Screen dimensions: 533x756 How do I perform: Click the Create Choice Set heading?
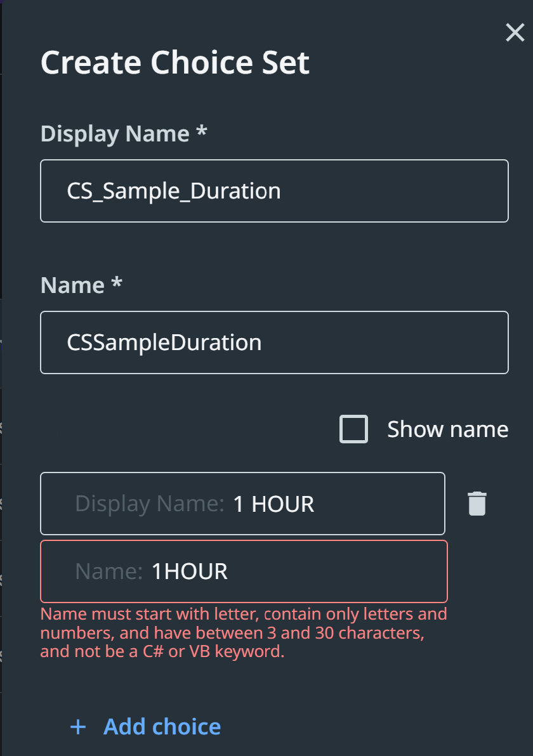click(175, 63)
